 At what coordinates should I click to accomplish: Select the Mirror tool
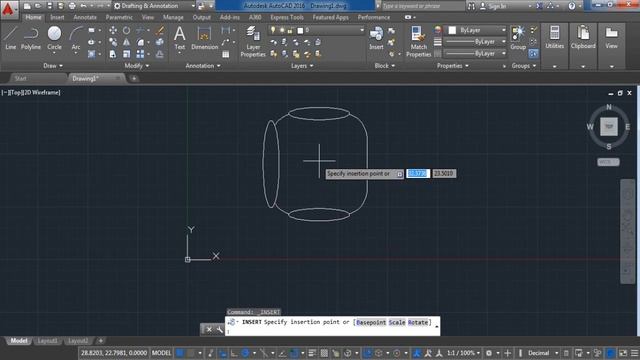coord(127,42)
